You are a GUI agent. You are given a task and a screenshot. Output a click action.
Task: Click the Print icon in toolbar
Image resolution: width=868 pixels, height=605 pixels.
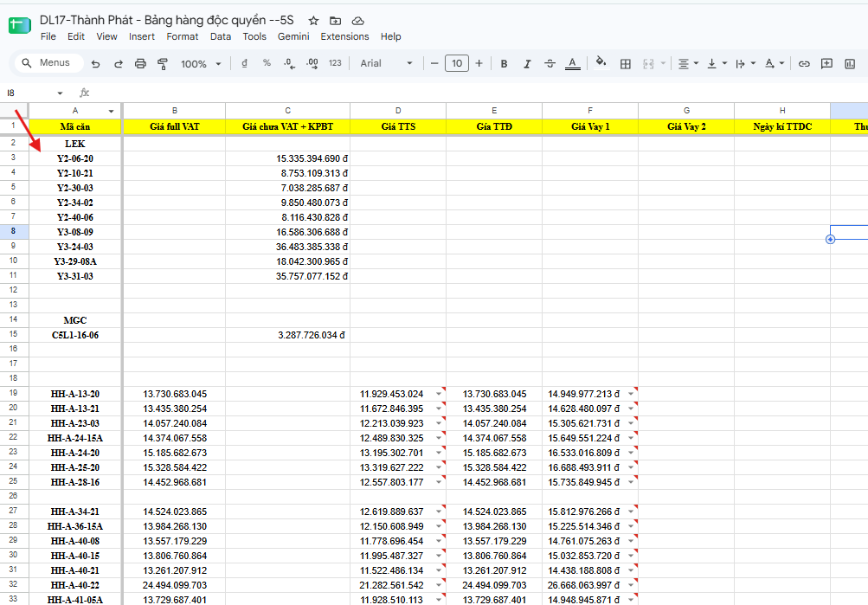click(x=140, y=64)
